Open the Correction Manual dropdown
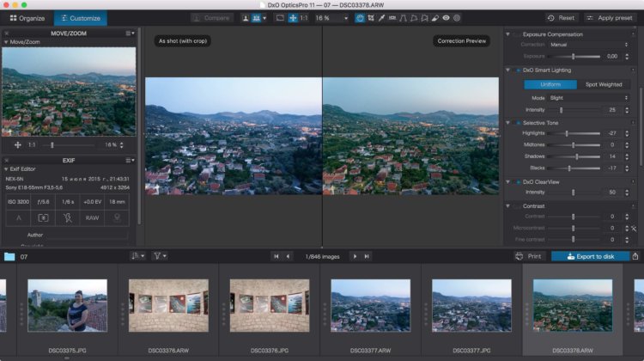644x361 pixels. 589,45
